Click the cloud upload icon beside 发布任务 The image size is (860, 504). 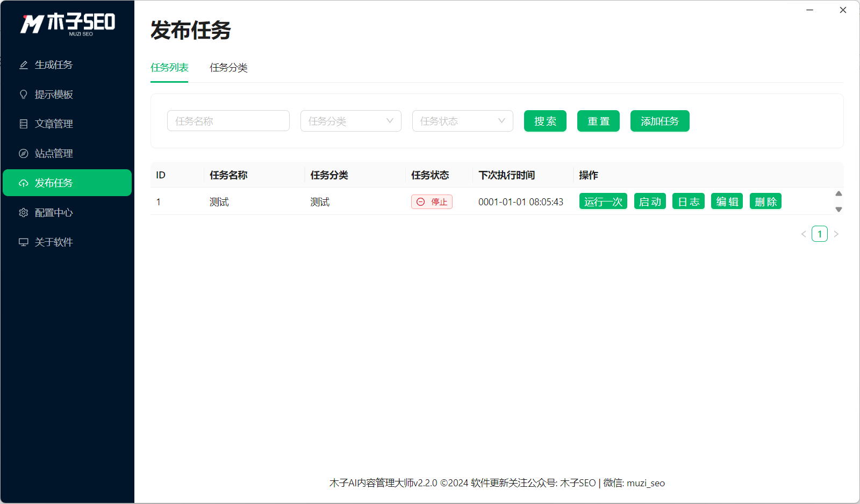pos(24,183)
